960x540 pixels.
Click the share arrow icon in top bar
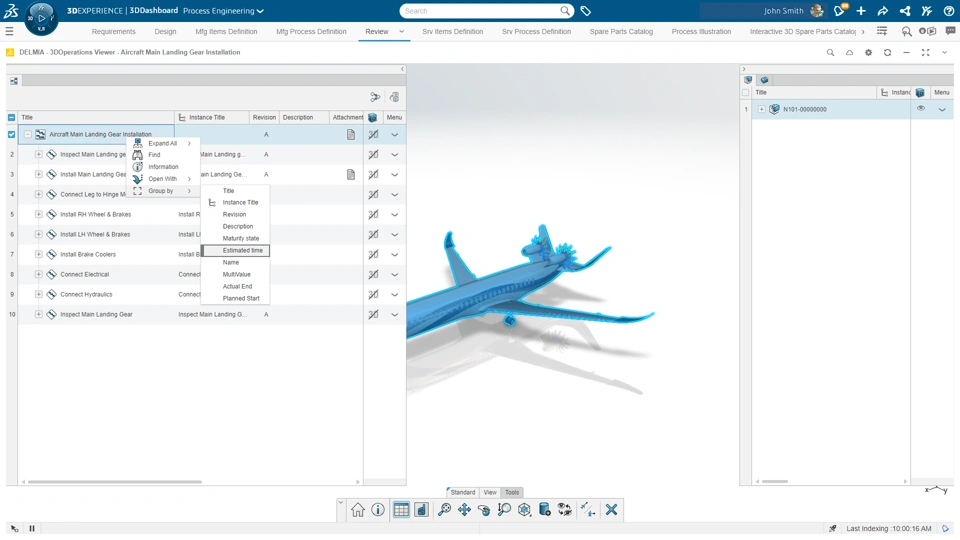point(883,11)
